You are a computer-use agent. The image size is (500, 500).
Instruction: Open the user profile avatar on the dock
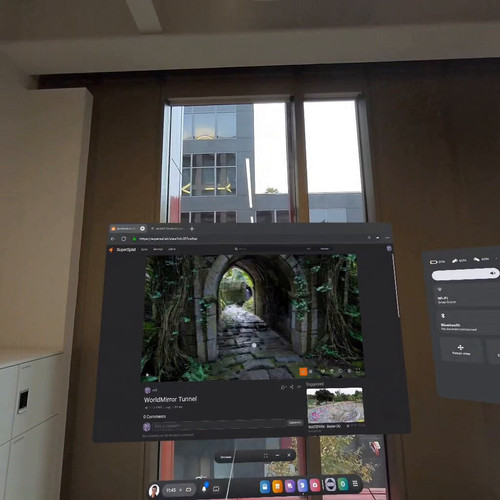(x=154, y=490)
